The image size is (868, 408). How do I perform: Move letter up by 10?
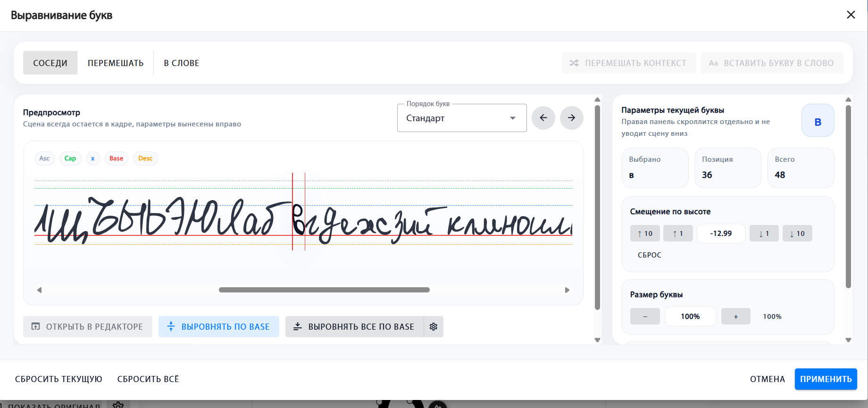click(645, 233)
